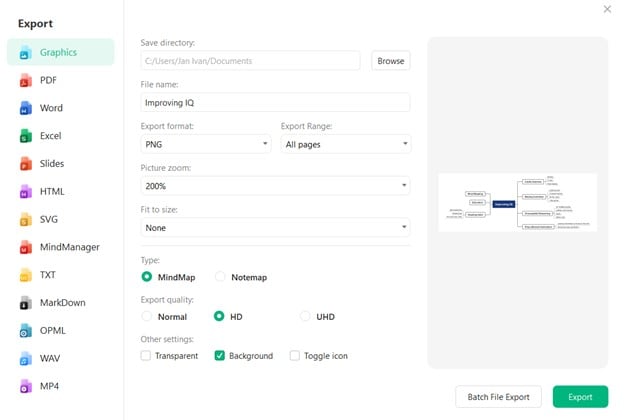The width and height of the screenshot is (624, 420).
Task: Open the Picture zoom 200% dropdown
Action: [x=275, y=186]
